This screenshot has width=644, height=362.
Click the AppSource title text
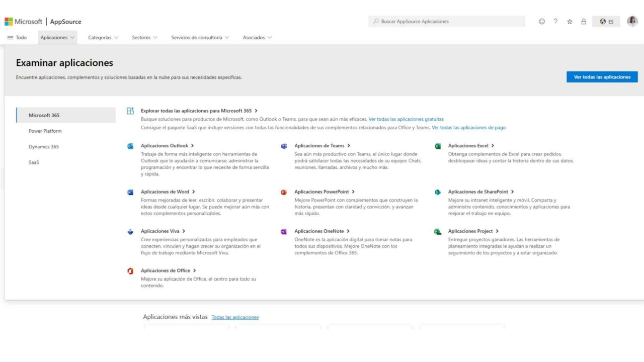click(65, 22)
